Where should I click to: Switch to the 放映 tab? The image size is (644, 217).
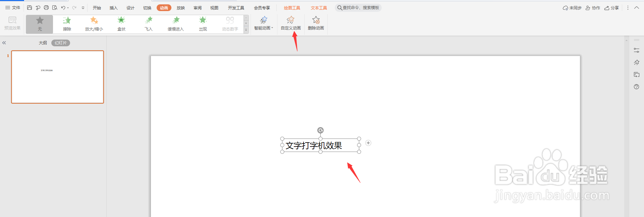pos(181,8)
